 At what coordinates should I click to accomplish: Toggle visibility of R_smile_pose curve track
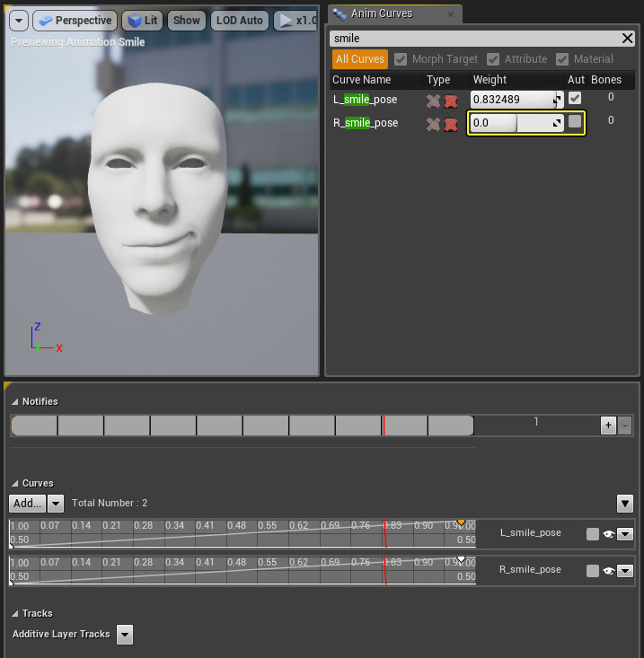pyautogui.click(x=608, y=571)
